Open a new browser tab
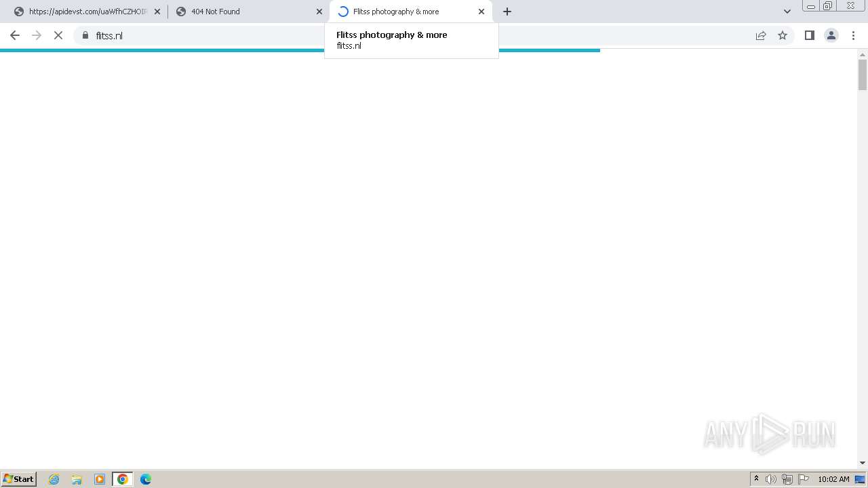Viewport: 868px width, 488px height. coord(507,12)
